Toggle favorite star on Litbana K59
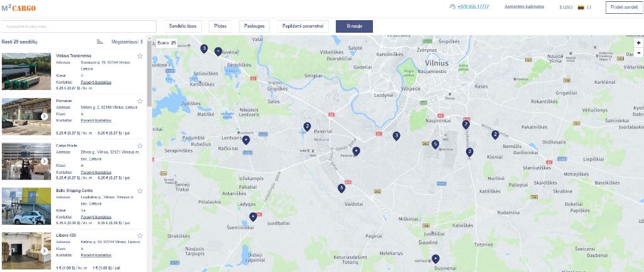Viewport: 644px width, 272px height. pos(140,236)
